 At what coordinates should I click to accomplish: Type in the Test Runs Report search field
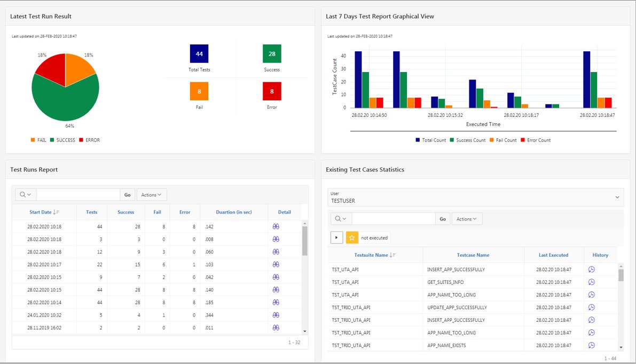(77, 194)
